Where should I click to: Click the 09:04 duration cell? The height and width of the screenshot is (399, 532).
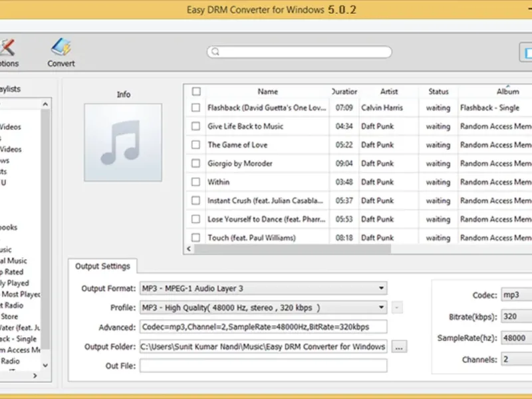coord(344,164)
